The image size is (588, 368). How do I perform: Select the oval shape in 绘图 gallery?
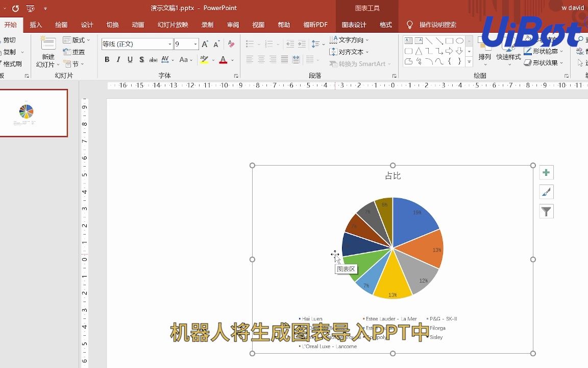point(459,40)
